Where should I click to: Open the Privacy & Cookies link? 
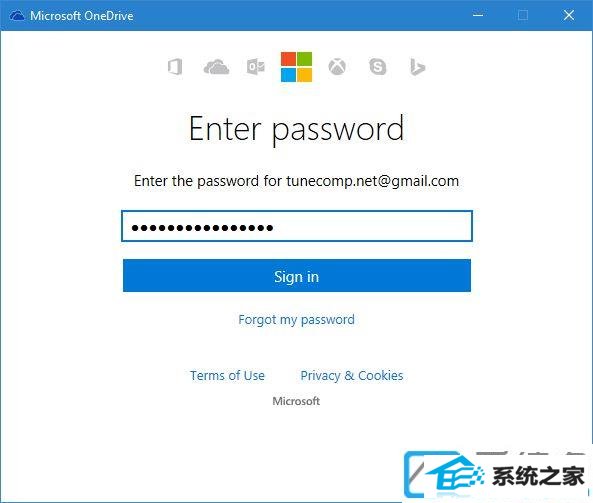[x=352, y=376]
